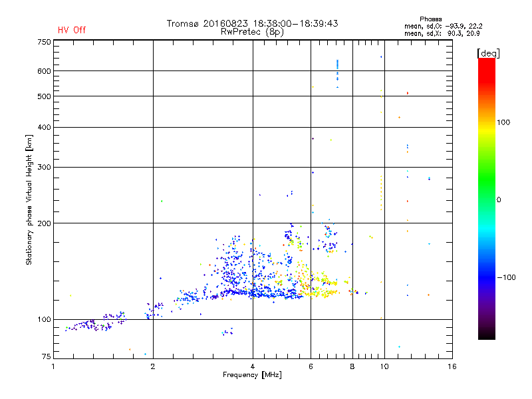Click the y-axis tick label "500"
The width and height of the screenshot is (532, 399).
tap(44, 96)
